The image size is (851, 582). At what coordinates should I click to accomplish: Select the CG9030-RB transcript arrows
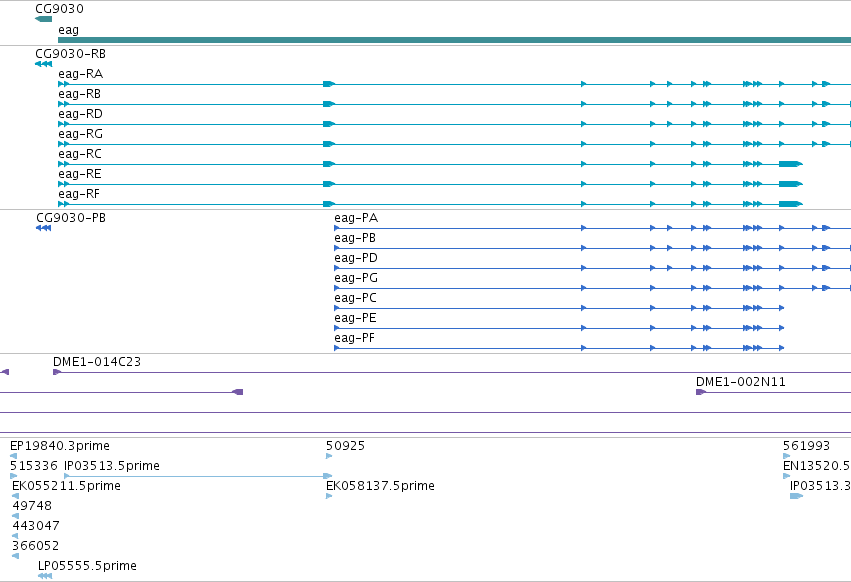pyautogui.click(x=43, y=64)
